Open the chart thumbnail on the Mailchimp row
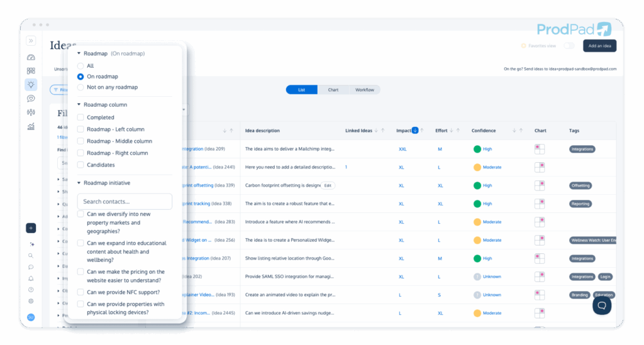 coord(539,150)
